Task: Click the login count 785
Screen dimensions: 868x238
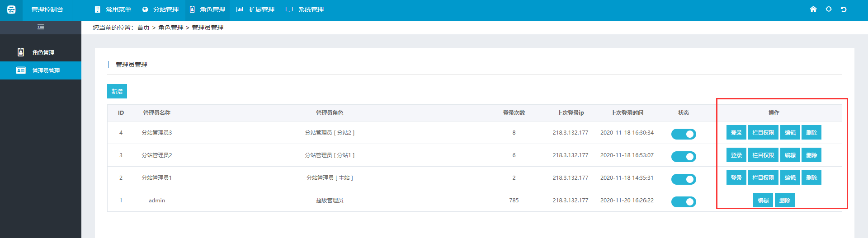Action: pos(514,200)
